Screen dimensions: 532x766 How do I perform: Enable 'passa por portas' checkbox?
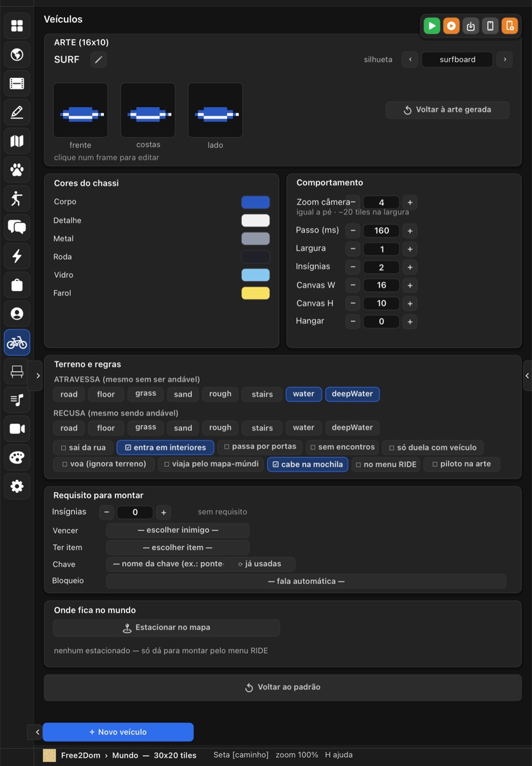260,447
